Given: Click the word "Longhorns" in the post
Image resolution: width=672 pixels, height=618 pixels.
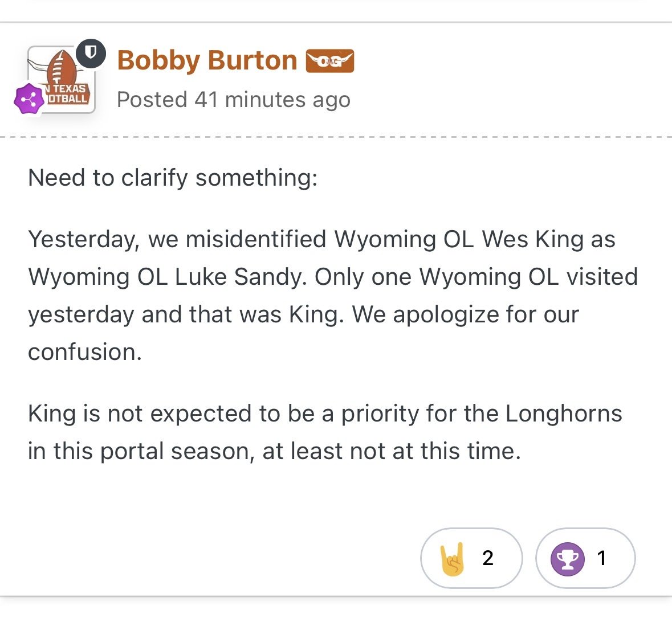Looking at the screenshot, I should click(563, 414).
